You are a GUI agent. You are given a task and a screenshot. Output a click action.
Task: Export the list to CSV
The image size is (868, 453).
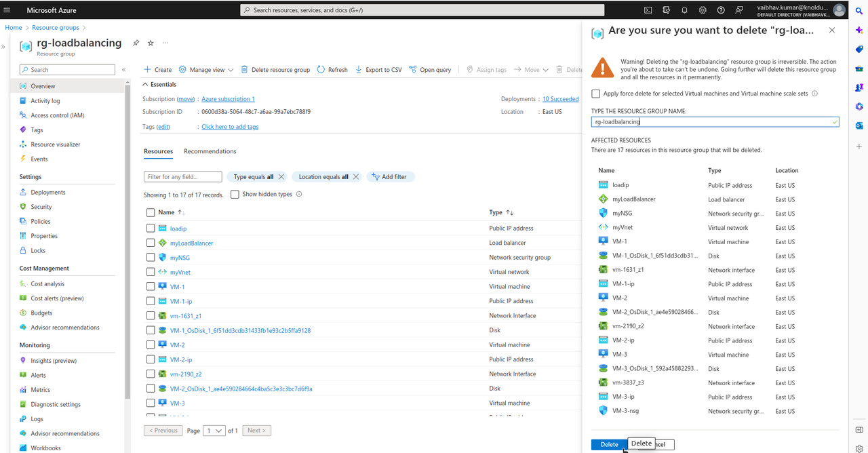click(378, 70)
